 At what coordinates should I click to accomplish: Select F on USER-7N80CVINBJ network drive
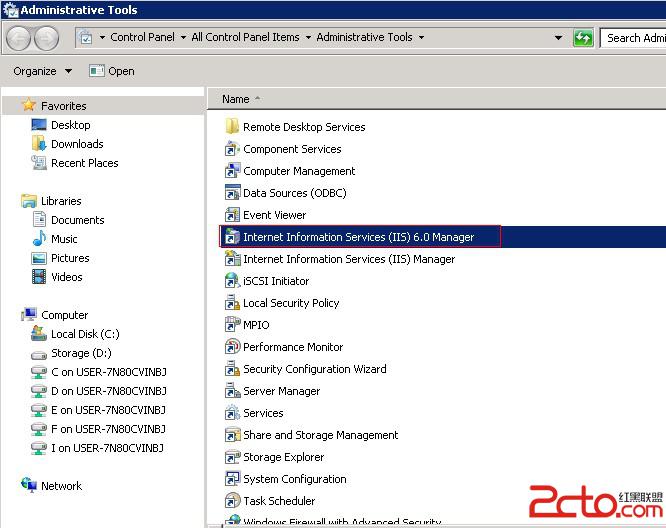[x=108, y=429]
